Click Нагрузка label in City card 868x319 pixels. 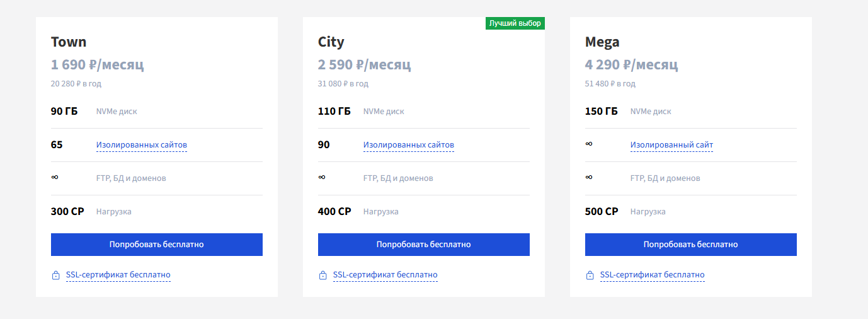pyautogui.click(x=381, y=212)
